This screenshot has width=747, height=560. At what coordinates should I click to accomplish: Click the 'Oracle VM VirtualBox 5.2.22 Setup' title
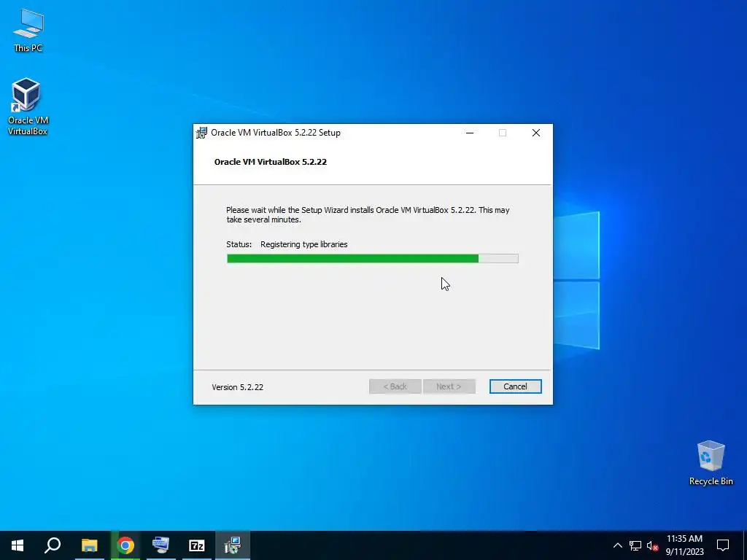coord(275,133)
